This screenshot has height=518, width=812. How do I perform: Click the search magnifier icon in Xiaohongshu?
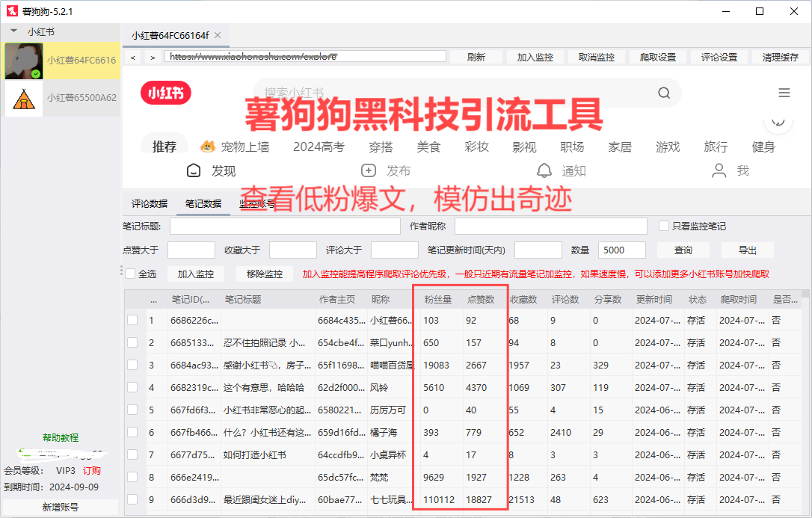click(664, 93)
